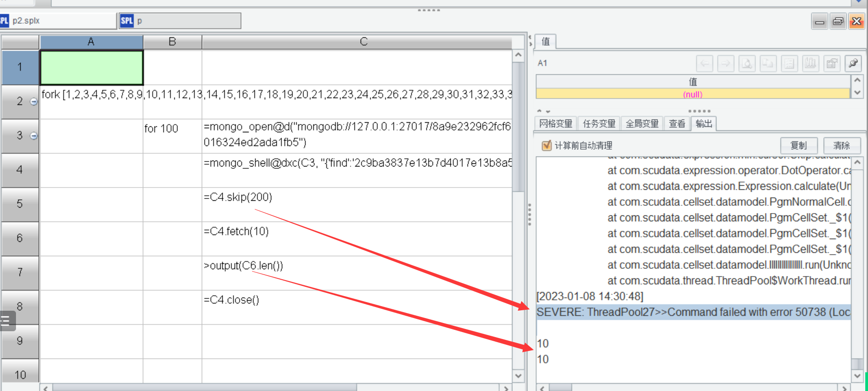868x391 pixels.
Task: Click the forward arrow icon in value panel
Action: (x=726, y=63)
